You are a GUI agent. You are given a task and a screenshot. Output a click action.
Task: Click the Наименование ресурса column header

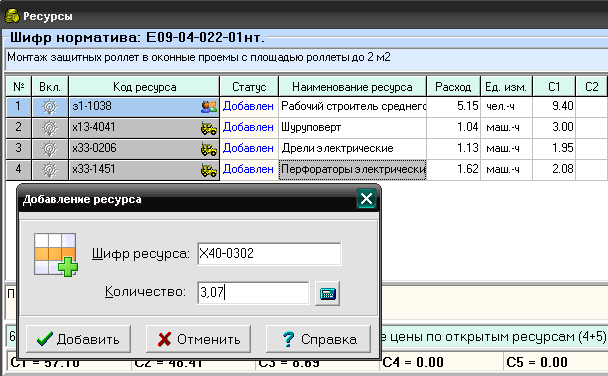click(x=352, y=86)
